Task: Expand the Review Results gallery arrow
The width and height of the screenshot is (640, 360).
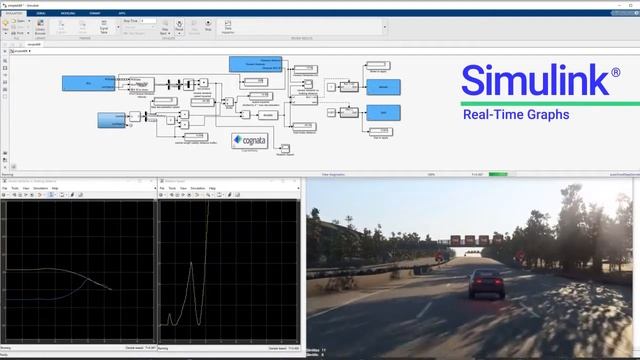Action: pos(384,27)
